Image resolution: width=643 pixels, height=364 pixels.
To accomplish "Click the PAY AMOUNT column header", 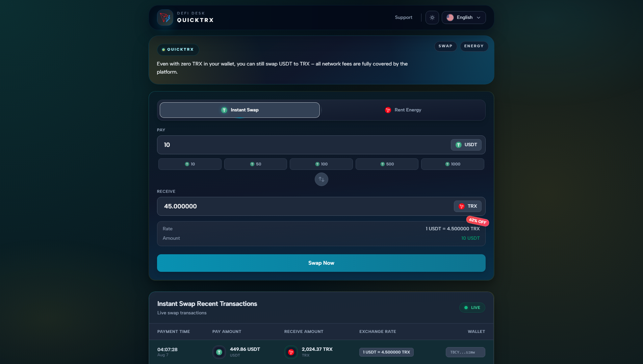I will [x=227, y=332].
